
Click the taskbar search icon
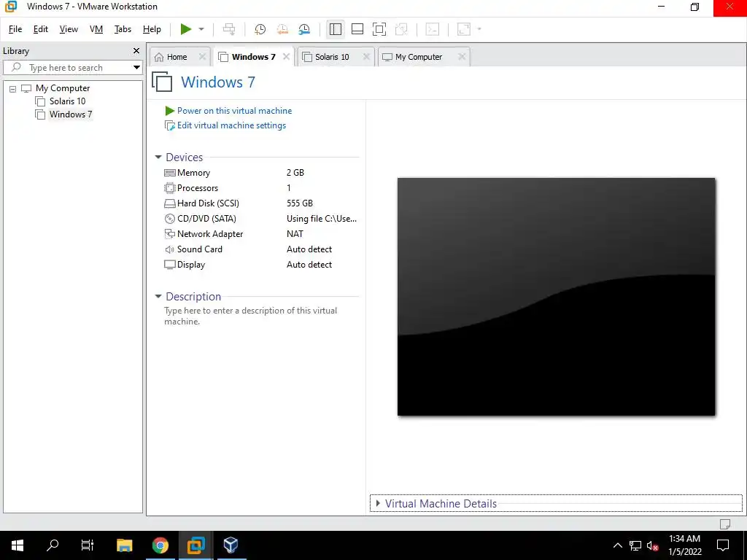click(x=53, y=545)
